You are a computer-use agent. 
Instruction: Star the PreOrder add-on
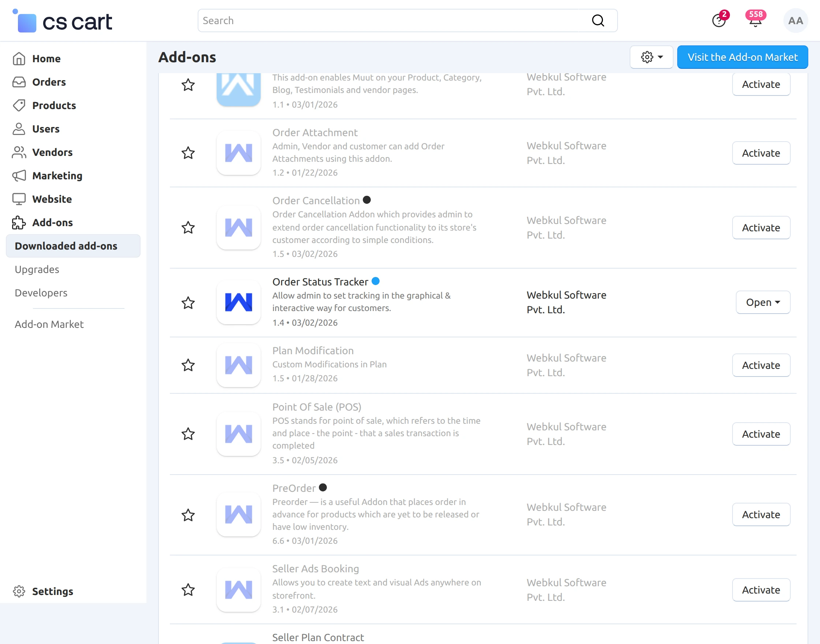click(188, 515)
